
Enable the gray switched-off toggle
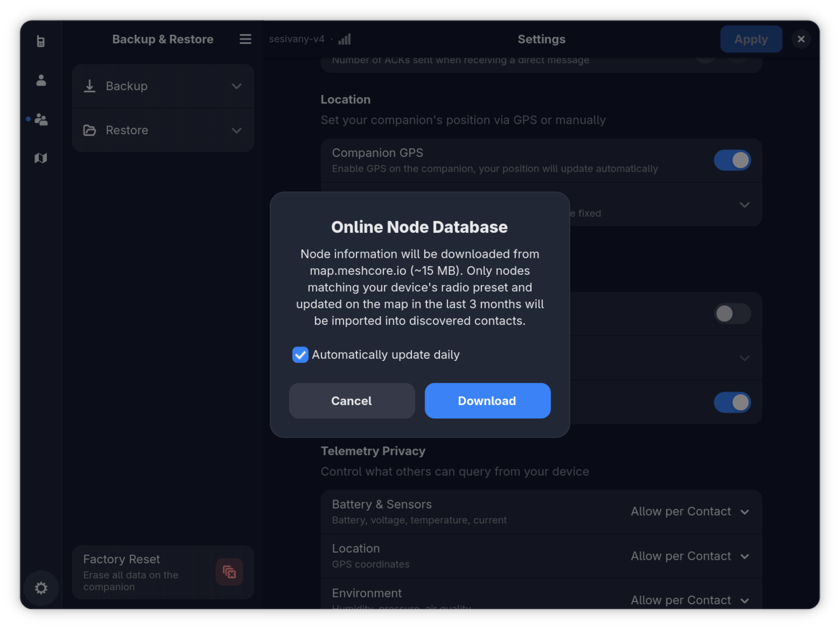pos(732,314)
